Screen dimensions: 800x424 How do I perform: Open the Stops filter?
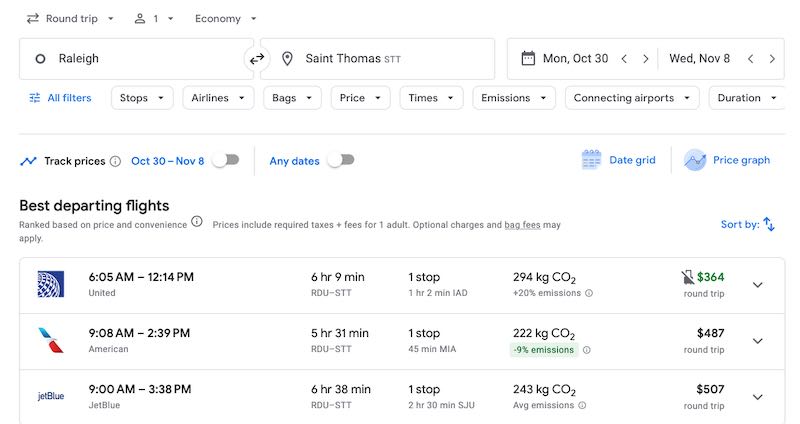click(141, 98)
